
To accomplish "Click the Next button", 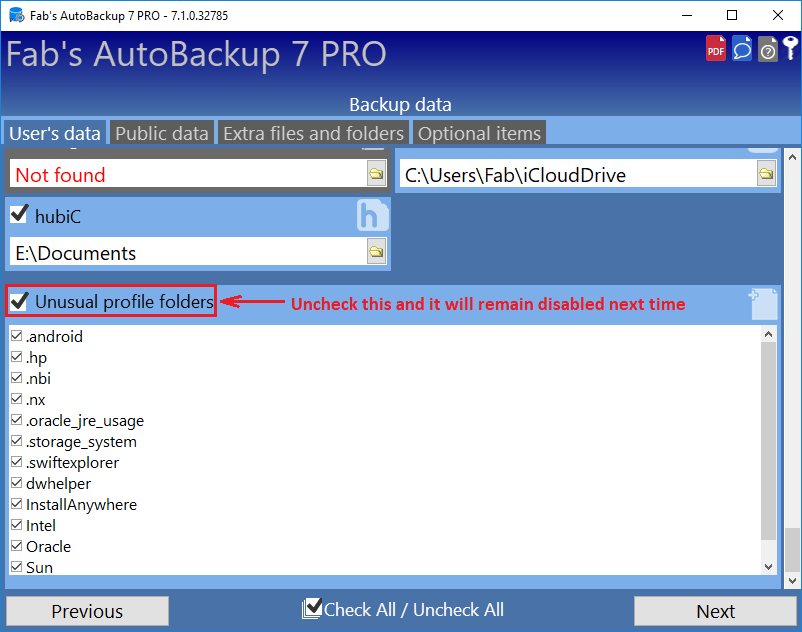I will [x=715, y=611].
